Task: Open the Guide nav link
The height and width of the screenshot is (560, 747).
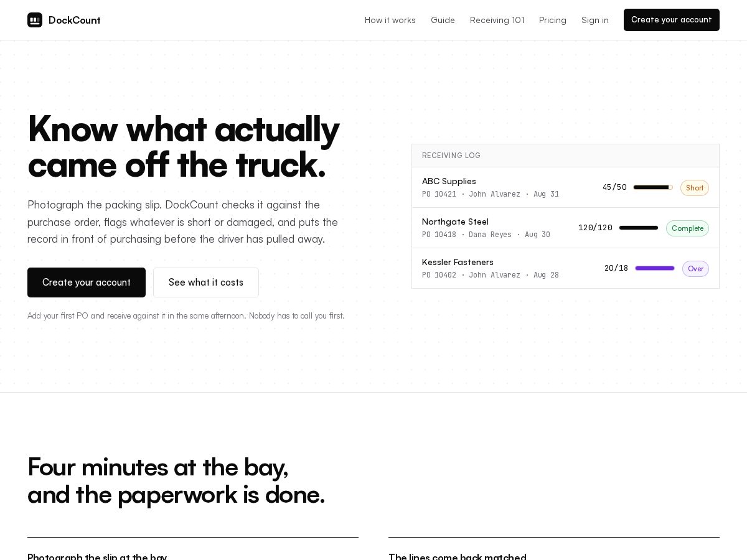Action: coord(443,20)
